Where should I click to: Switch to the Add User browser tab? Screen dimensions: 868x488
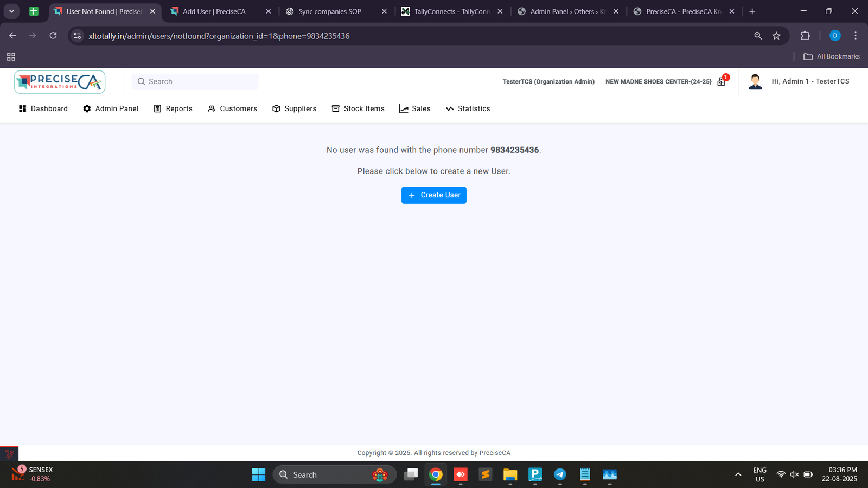(214, 11)
